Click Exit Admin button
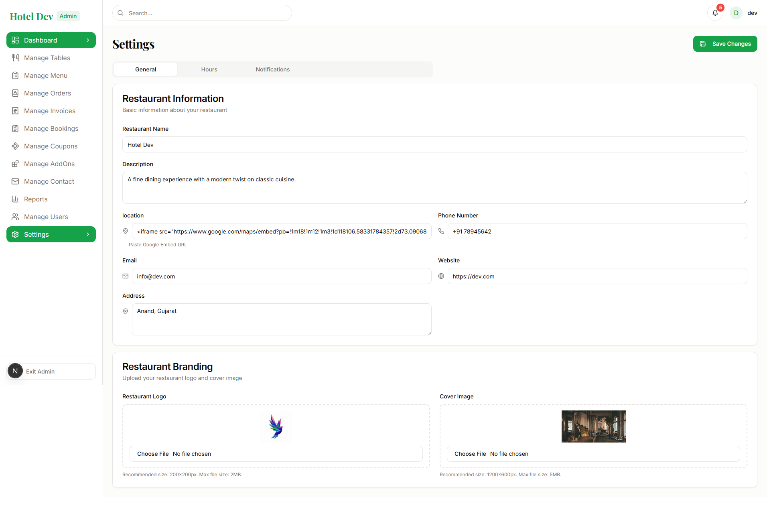 [51, 372]
